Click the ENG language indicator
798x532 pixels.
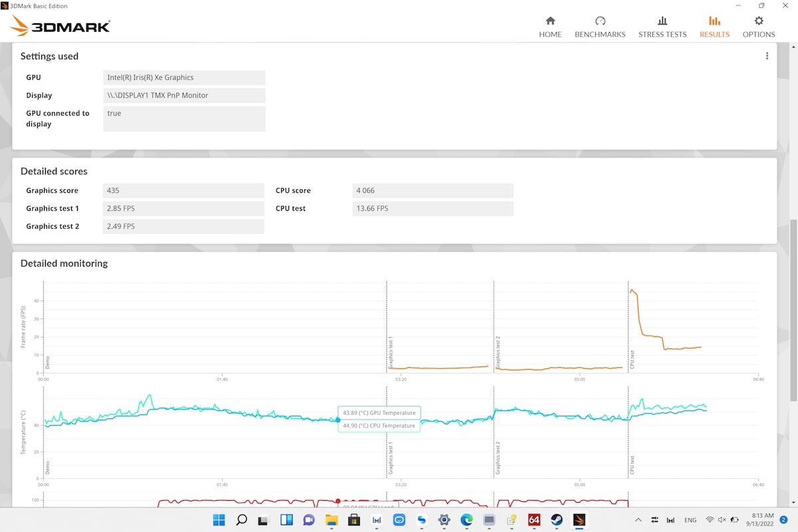[x=690, y=520]
